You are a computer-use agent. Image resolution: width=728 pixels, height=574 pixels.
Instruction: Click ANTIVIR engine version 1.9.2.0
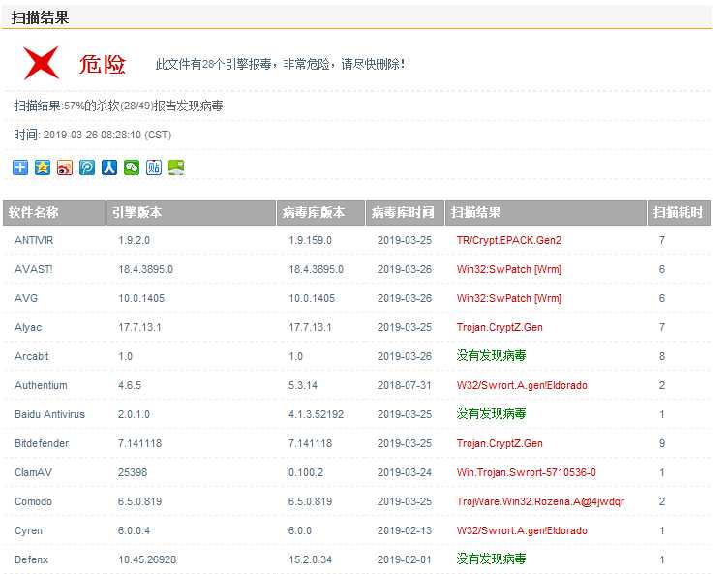tap(134, 240)
